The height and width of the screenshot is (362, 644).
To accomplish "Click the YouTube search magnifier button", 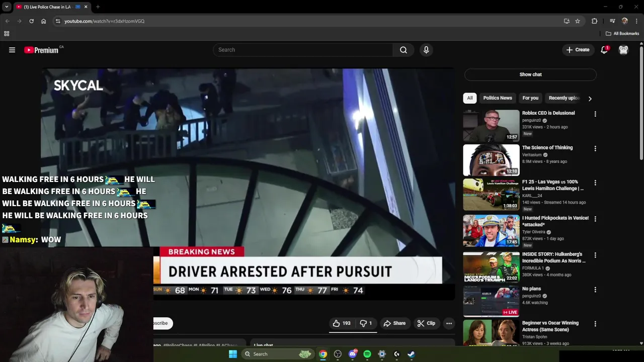I will click(x=404, y=50).
